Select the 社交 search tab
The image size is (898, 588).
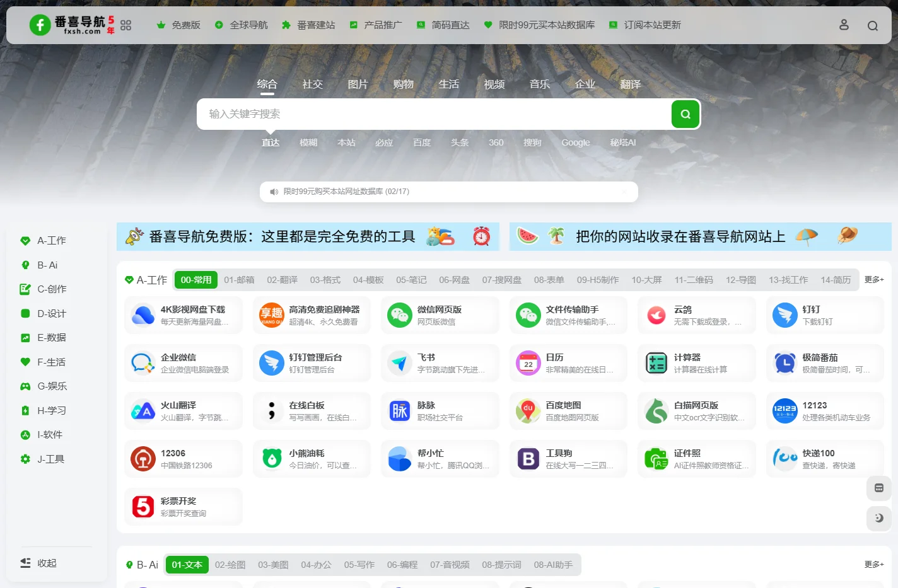tap(313, 84)
